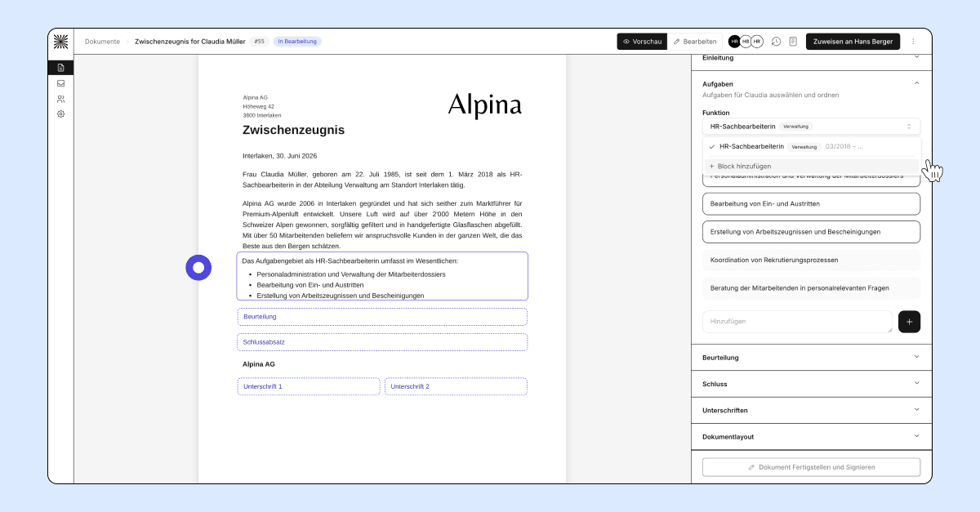
Task: Open the settings gear in the sidebar
Action: [x=60, y=114]
